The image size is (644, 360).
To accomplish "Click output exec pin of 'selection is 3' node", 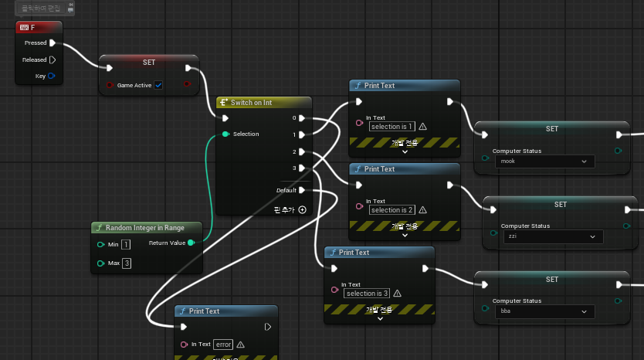I will (x=425, y=269).
